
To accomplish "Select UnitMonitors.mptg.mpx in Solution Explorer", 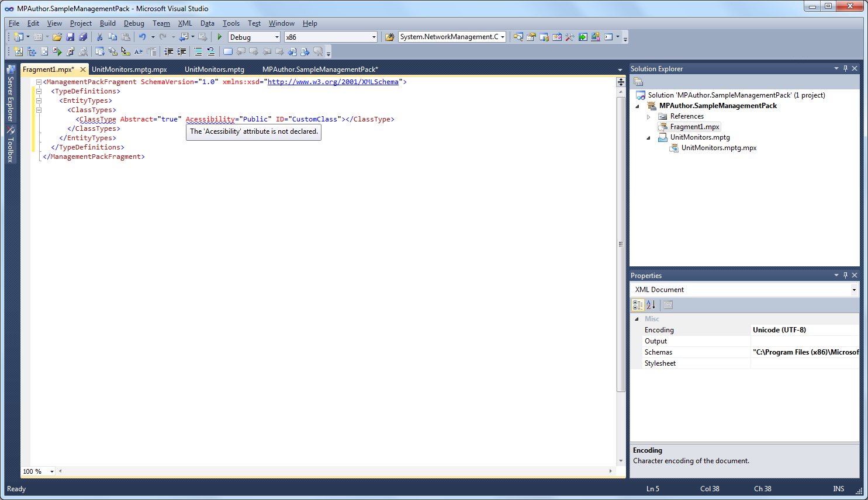I will 719,148.
